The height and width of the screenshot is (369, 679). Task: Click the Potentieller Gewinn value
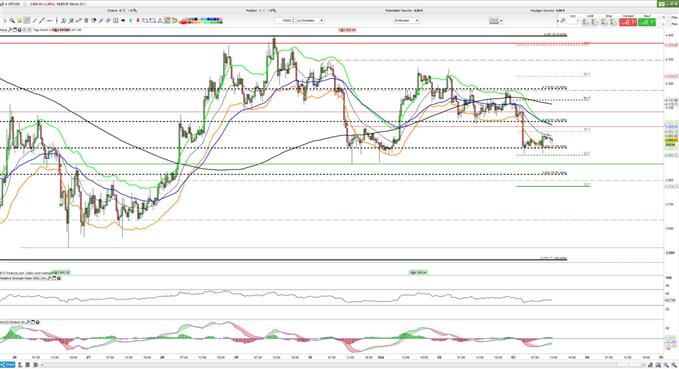tap(418, 10)
